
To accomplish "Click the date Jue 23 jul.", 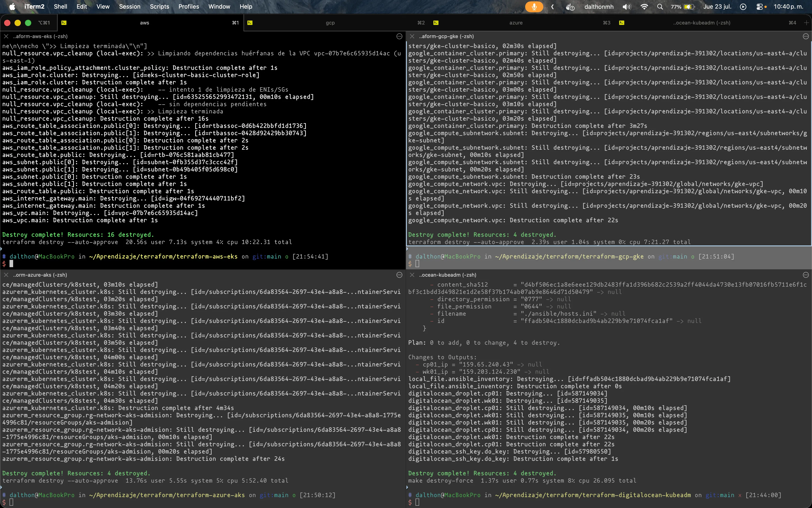I will 717,7.
